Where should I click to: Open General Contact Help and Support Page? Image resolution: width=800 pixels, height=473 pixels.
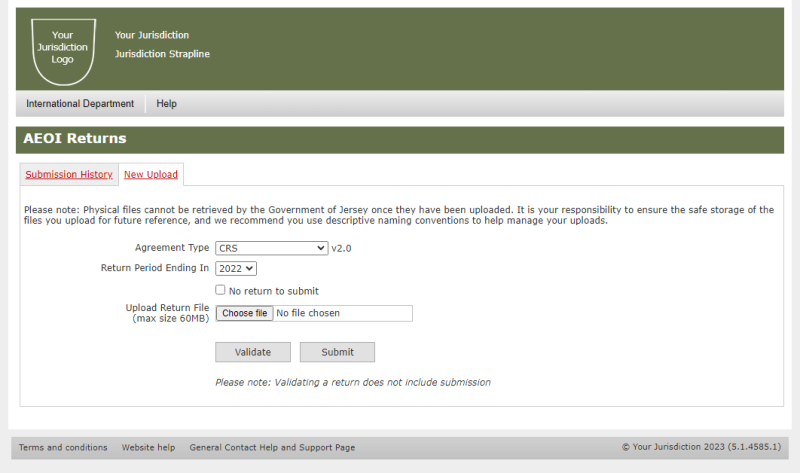pyautogui.click(x=272, y=447)
